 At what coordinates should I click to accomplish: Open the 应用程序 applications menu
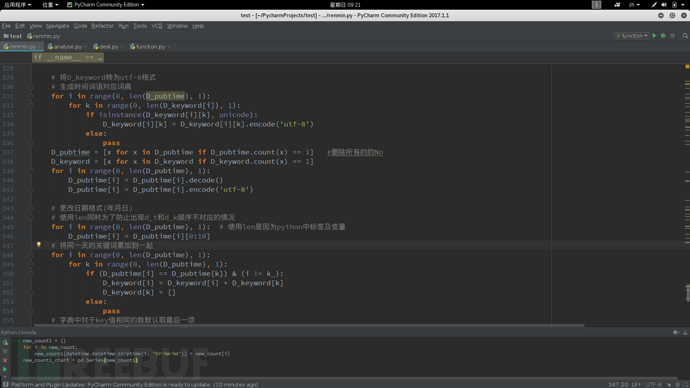click(17, 4)
